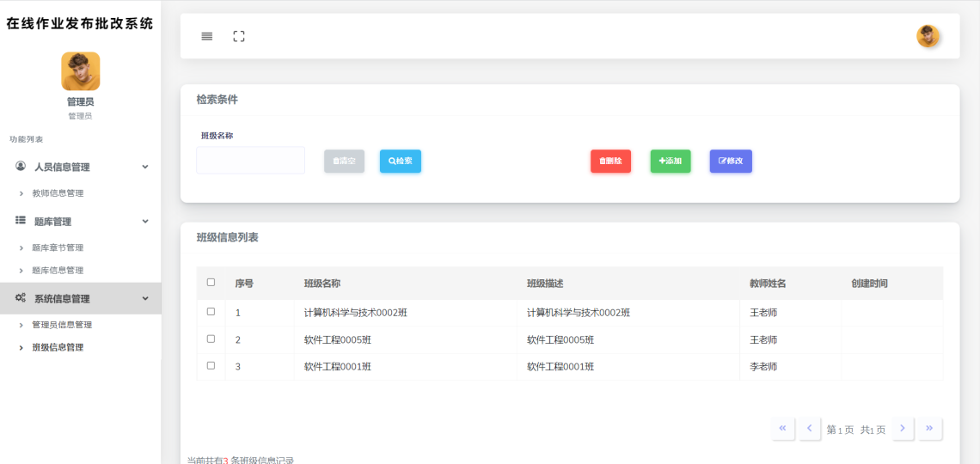Click the 检索条件 panel heading
Image resolution: width=980 pixels, height=464 pixels.
coord(217,100)
